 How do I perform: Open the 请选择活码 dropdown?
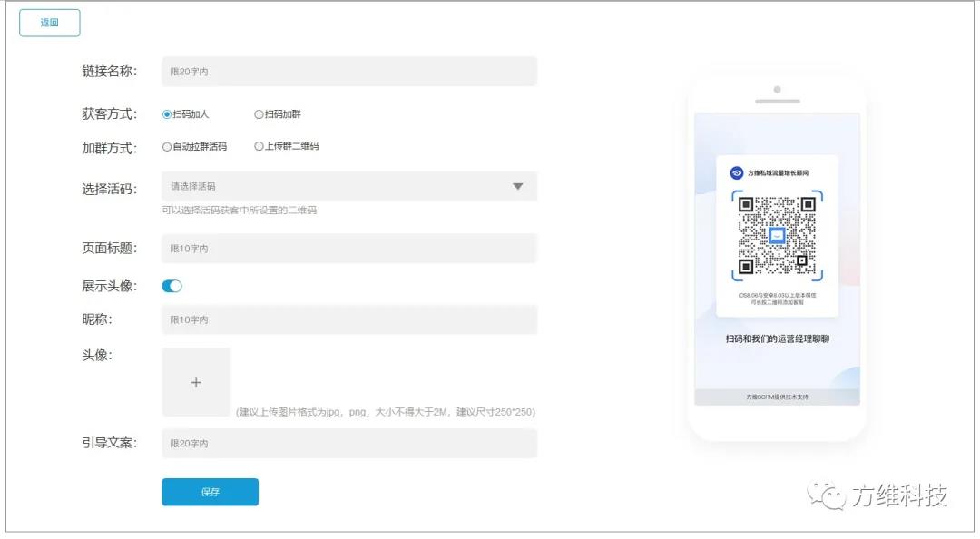point(336,186)
